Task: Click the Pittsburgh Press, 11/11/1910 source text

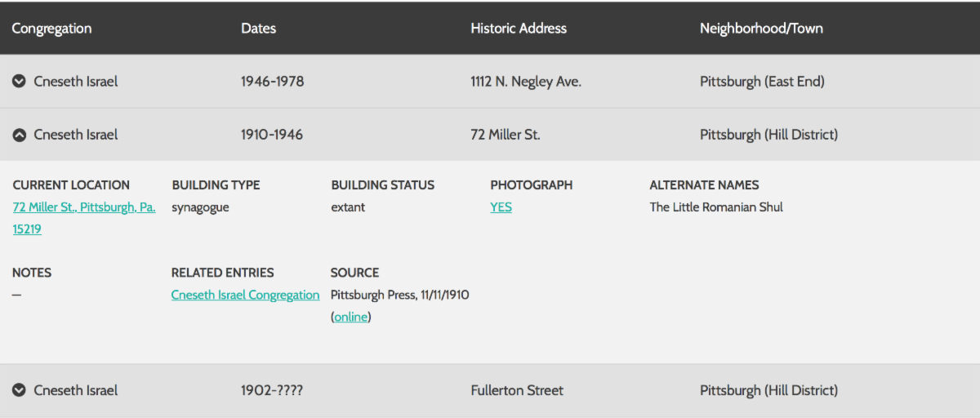Action: (399, 295)
